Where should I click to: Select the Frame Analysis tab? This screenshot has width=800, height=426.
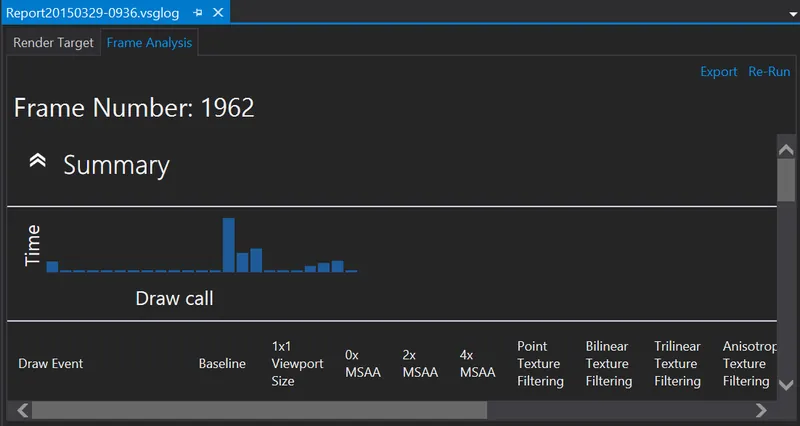click(149, 43)
